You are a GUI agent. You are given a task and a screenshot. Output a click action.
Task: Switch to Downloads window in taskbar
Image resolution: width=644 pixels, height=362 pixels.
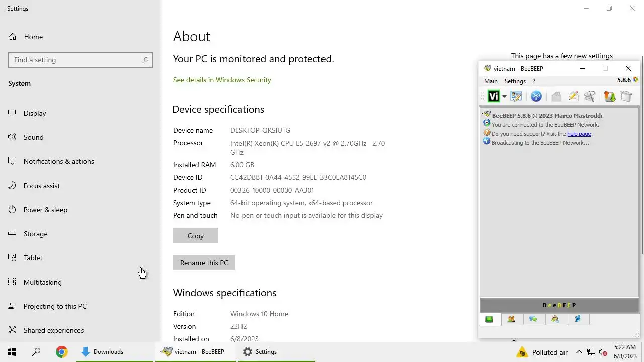point(115,352)
